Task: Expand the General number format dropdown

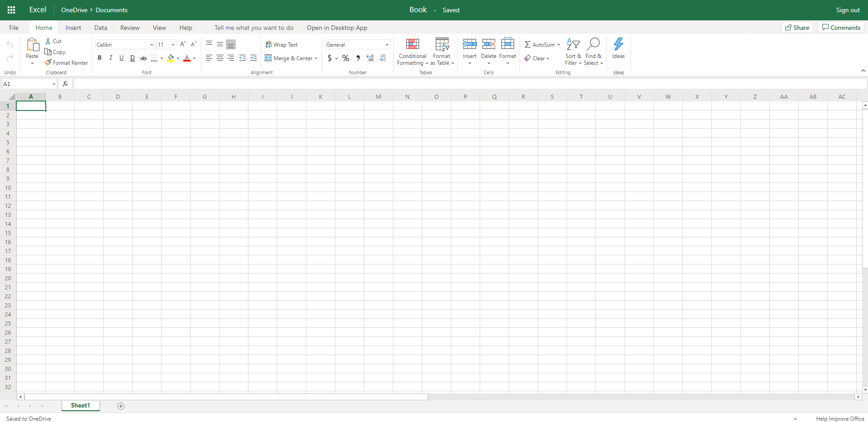Action: [x=387, y=44]
